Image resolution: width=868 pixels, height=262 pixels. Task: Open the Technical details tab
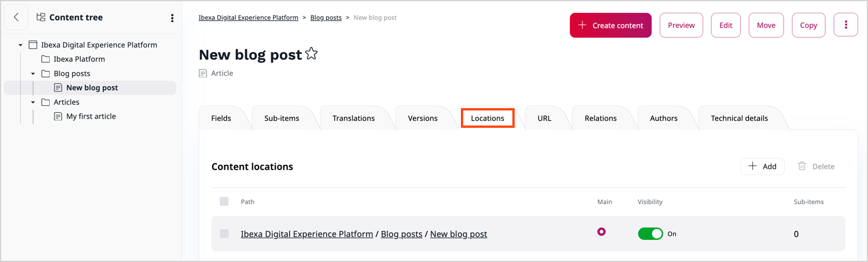[x=739, y=118]
